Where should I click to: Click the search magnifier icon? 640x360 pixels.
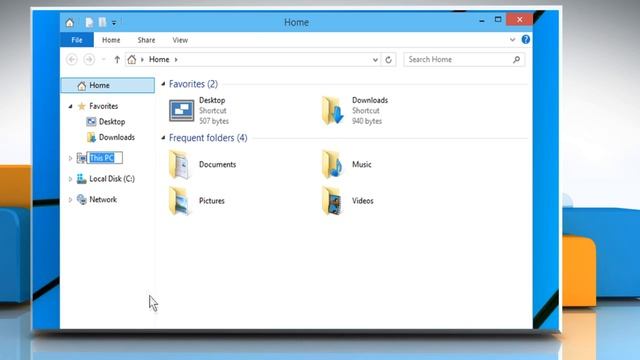click(516, 60)
